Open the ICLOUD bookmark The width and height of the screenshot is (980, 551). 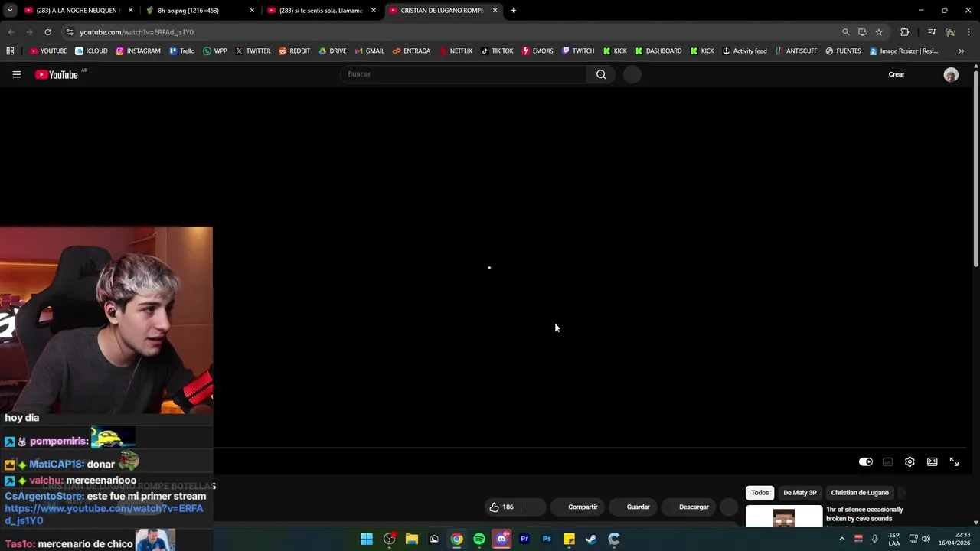(x=91, y=51)
